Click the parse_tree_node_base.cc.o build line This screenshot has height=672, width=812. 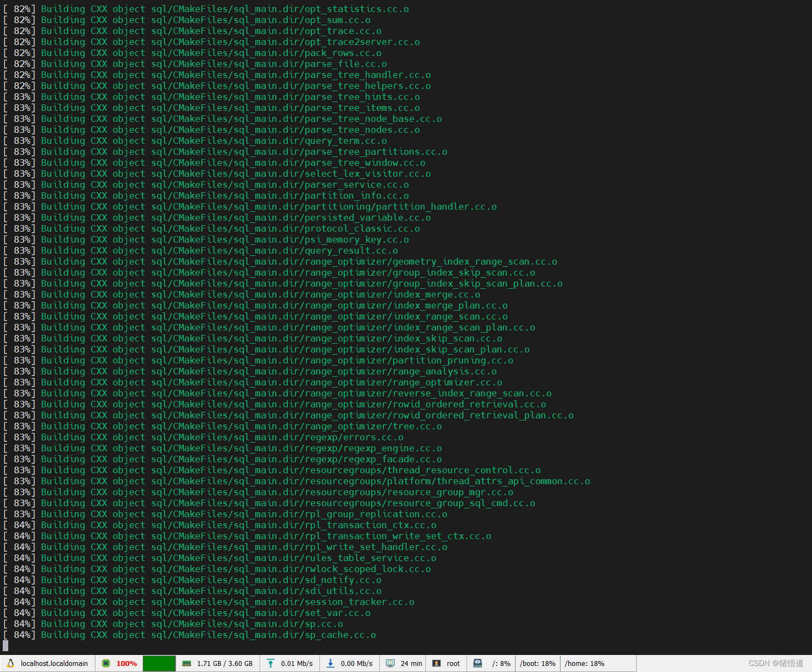coord(222,119)
